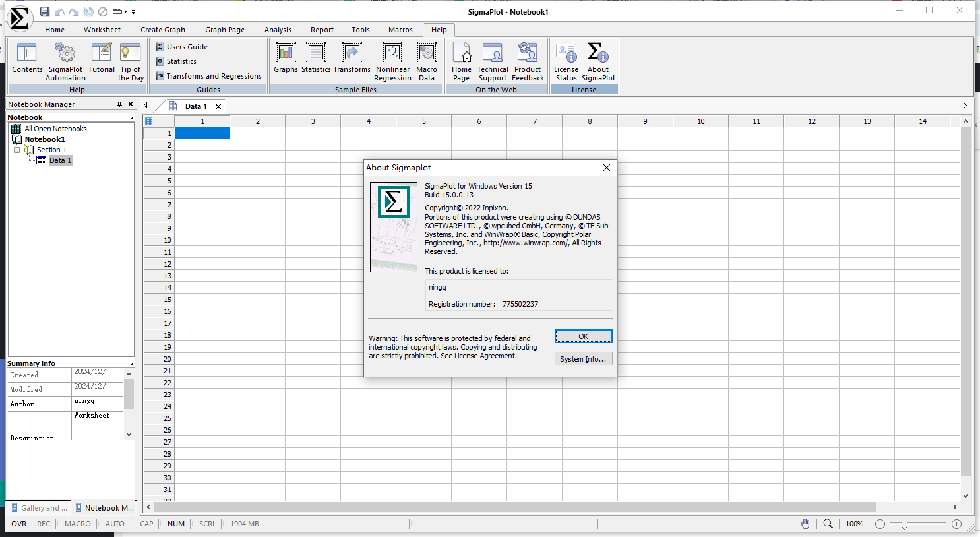This screenshot has width=980, height=537.
Task: Click OK in About Sigmaplot dialog
Action: tap(584, 336)
